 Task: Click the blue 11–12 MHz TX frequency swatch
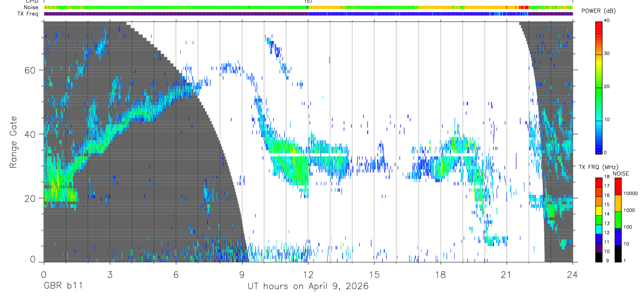click(x=599, y=238)
